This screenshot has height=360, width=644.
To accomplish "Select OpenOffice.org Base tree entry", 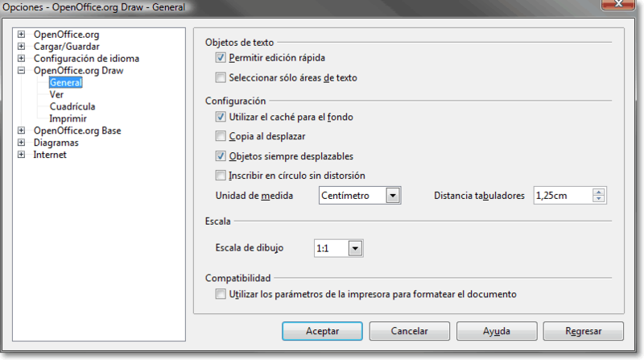I will click(77, 130).
